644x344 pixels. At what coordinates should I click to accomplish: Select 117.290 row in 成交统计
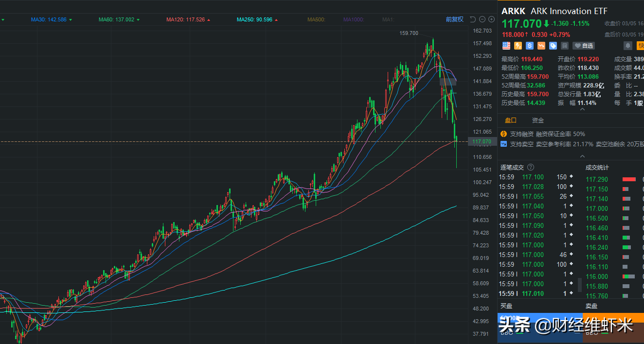(614, 179)
